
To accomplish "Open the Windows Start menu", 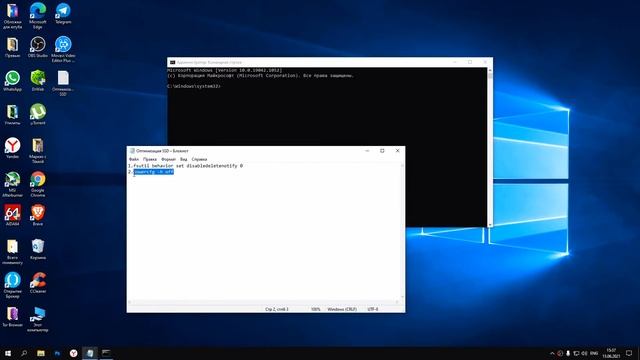I will click(8, 353).
